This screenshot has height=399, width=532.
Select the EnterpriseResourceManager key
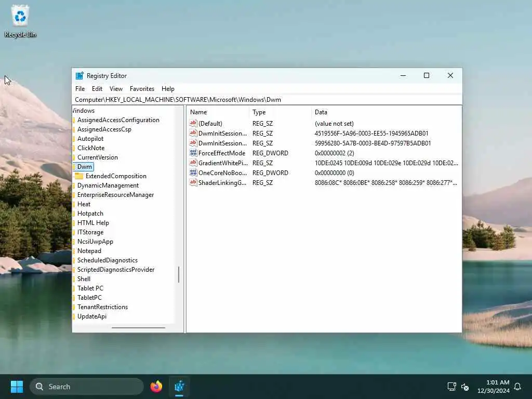115,195
